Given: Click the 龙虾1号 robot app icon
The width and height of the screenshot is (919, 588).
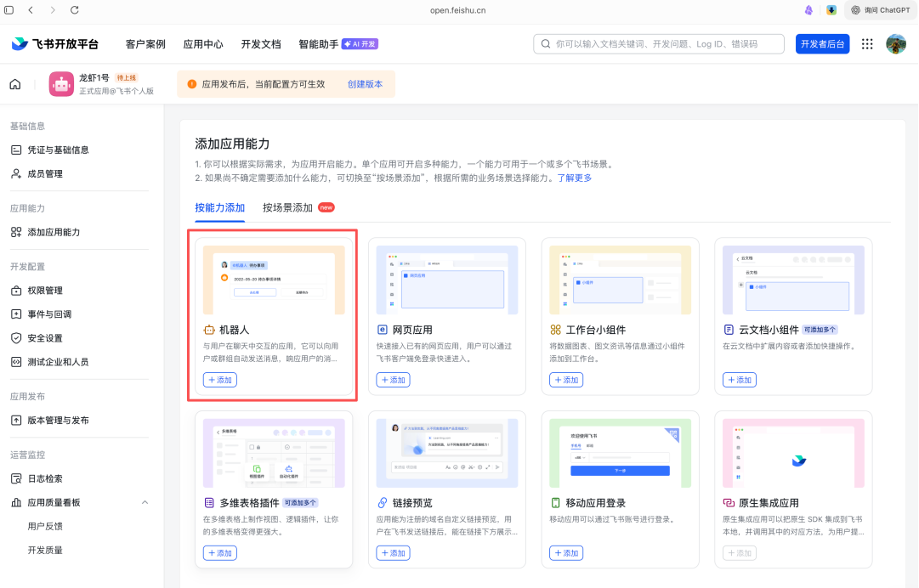Looking at the screenshot, I should (x=61, y=84).
